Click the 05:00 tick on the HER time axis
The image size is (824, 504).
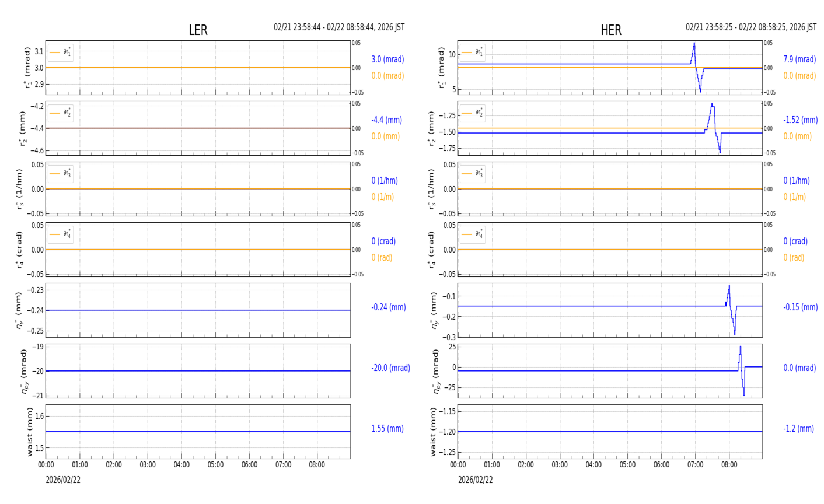point(627,465)
